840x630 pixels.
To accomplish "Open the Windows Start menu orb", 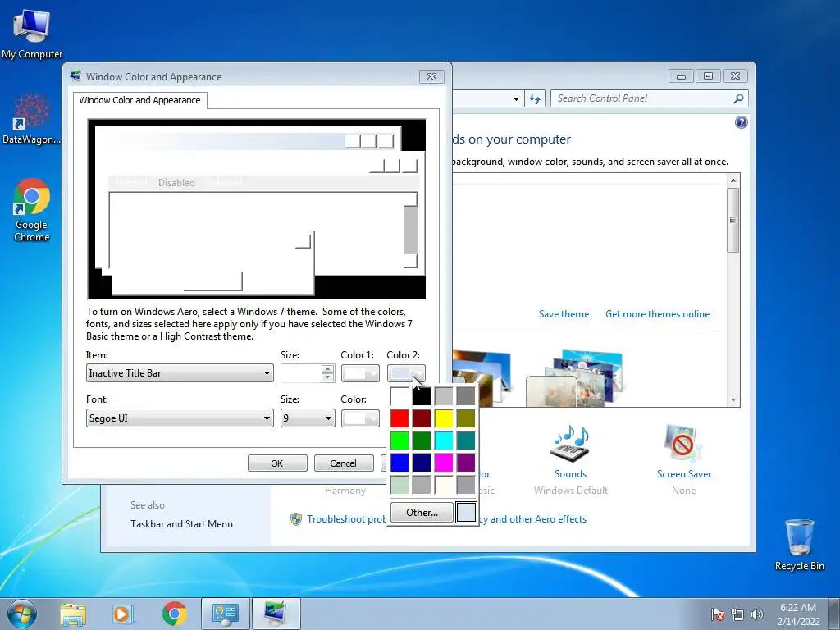I will click(22, 614).
